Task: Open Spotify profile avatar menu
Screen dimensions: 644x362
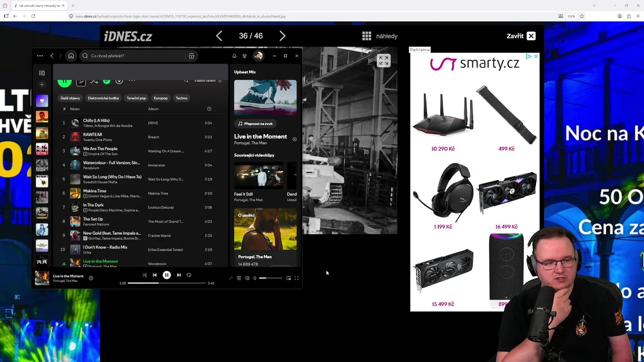Action: pyautogui.click(x=258, y=56)
